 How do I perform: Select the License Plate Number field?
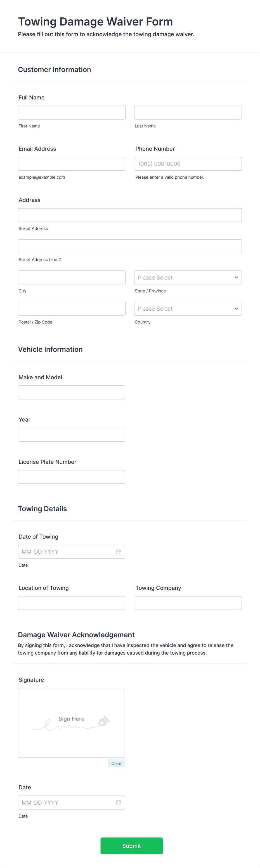pos(72,476)
